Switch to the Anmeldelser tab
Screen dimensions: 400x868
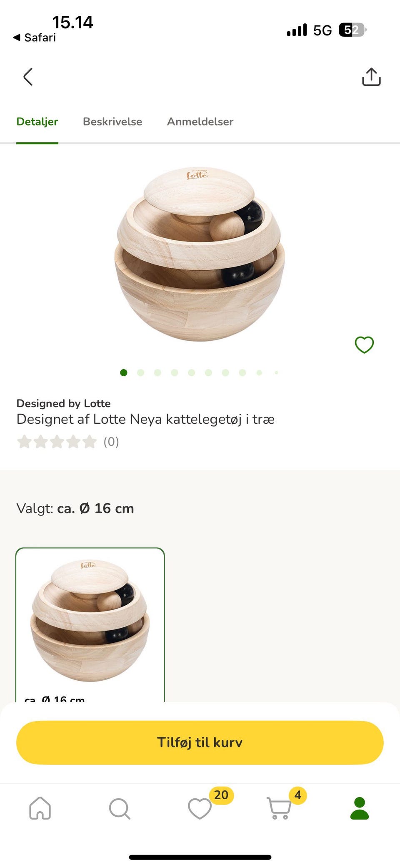point(200,121)
